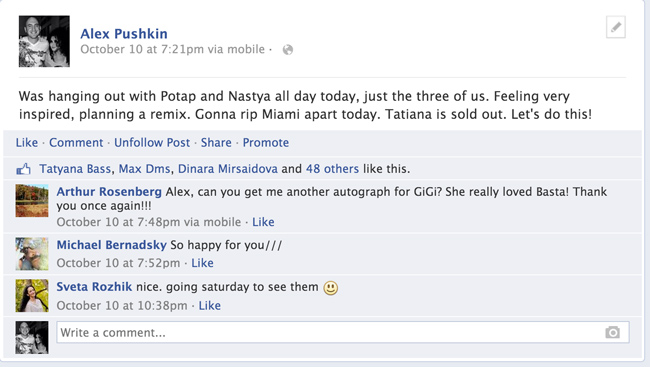650x367 pixels.
Task: Click the camera icon in comment box
Action: 612,332
